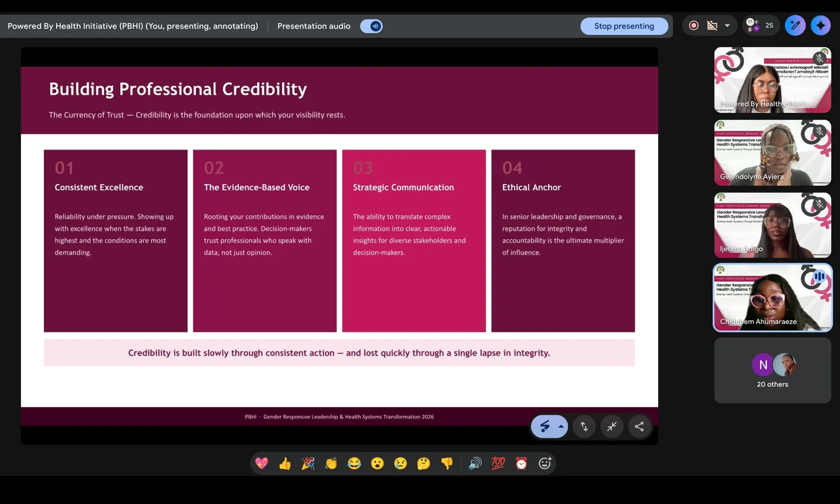
Task: Click the Ethical Anchor card heading
Action: [x=531, y=187]
